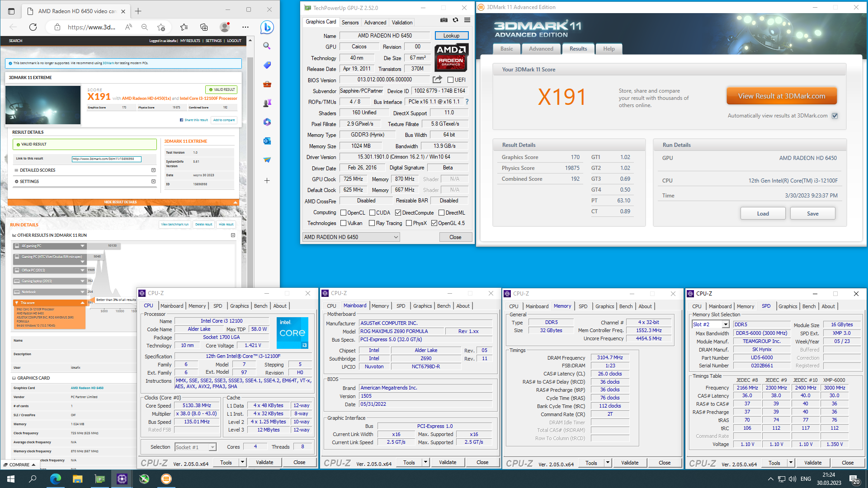Click View Result at 3DMark.com button
Viewport: 868px width, 488px height.
click(x=781, y=96)
